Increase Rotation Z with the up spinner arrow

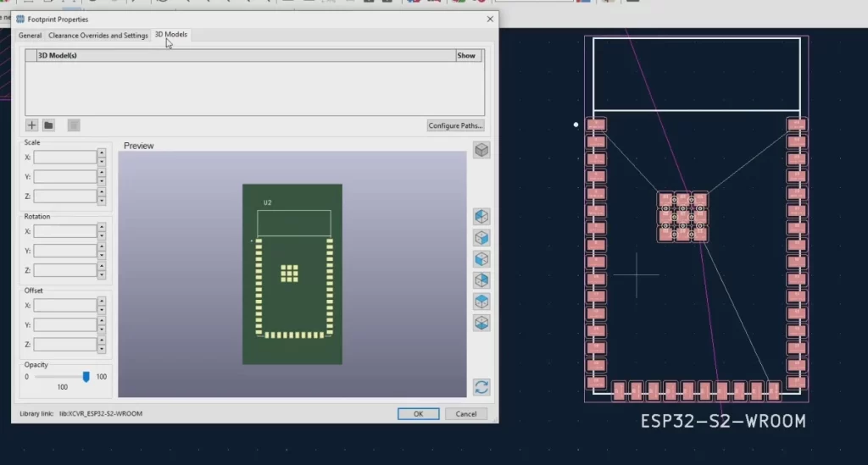click(102, 266)
